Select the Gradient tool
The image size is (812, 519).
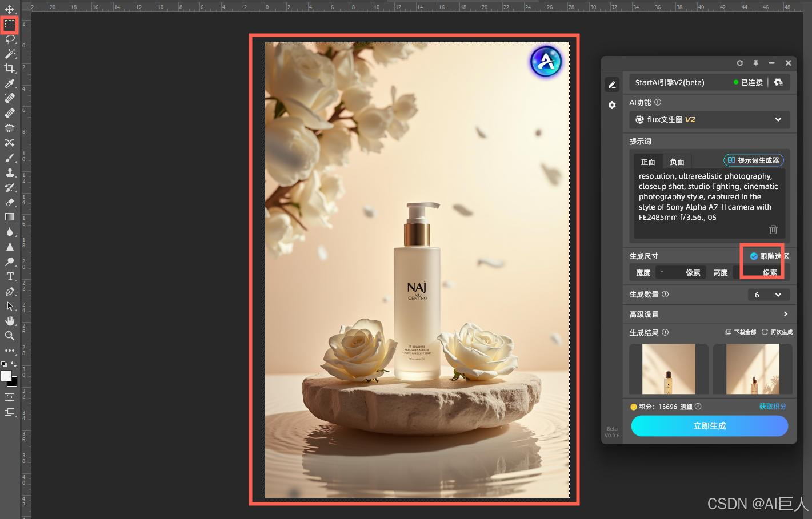point(10,217)
